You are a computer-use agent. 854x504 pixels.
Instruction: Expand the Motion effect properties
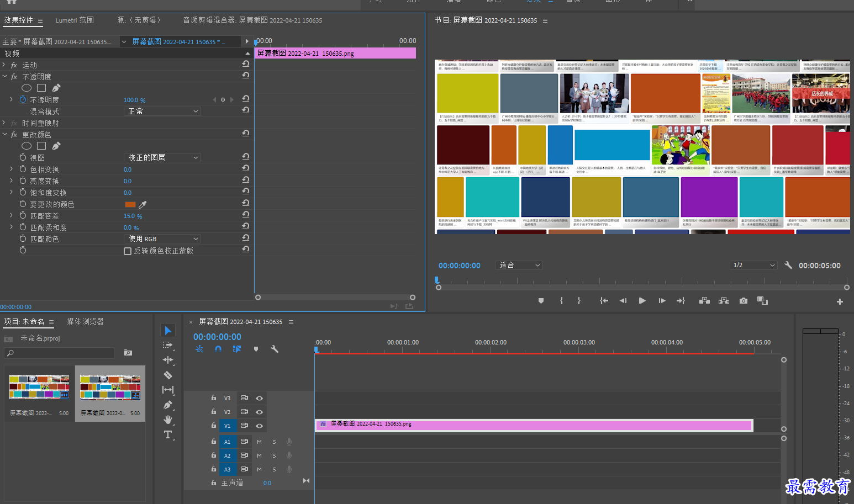pos(4,65)
